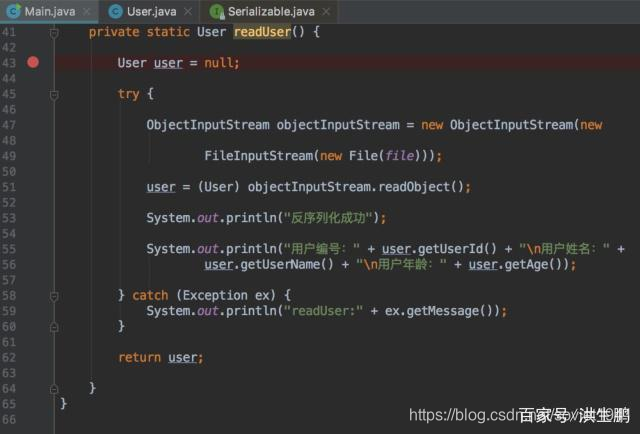This screenshot has height=434, width=640.
Task: Click the fold end marker at line 60
Action: [54, 327]
